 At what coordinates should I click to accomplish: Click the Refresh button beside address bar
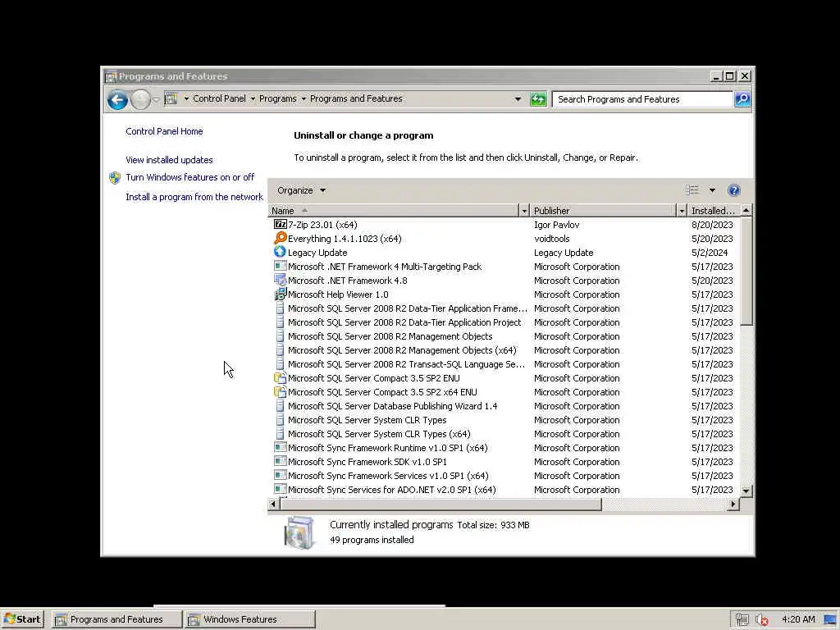click(538, 99)
